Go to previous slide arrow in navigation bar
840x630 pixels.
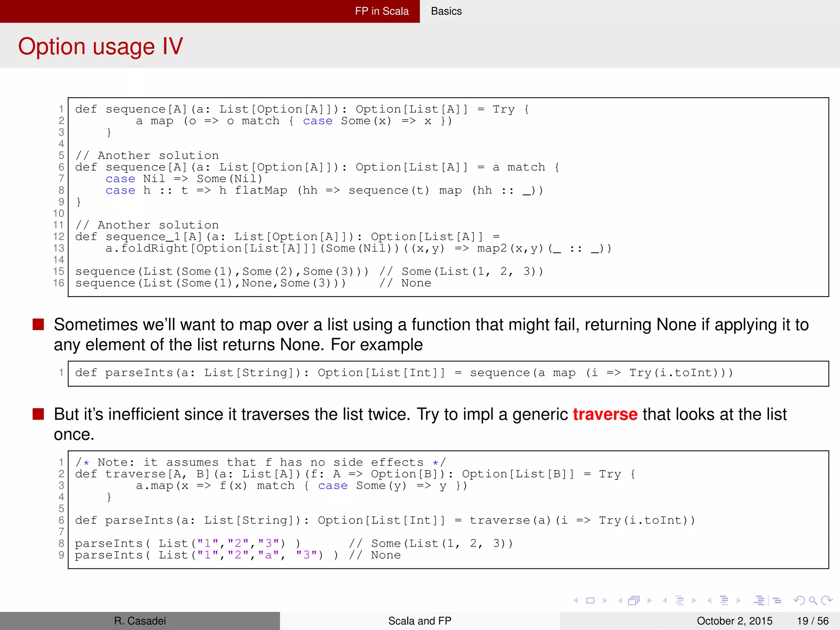click(576, 600)
